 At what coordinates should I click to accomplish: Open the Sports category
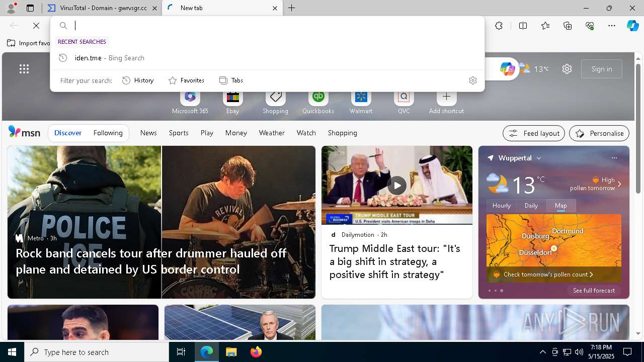(x=179, y=133)
